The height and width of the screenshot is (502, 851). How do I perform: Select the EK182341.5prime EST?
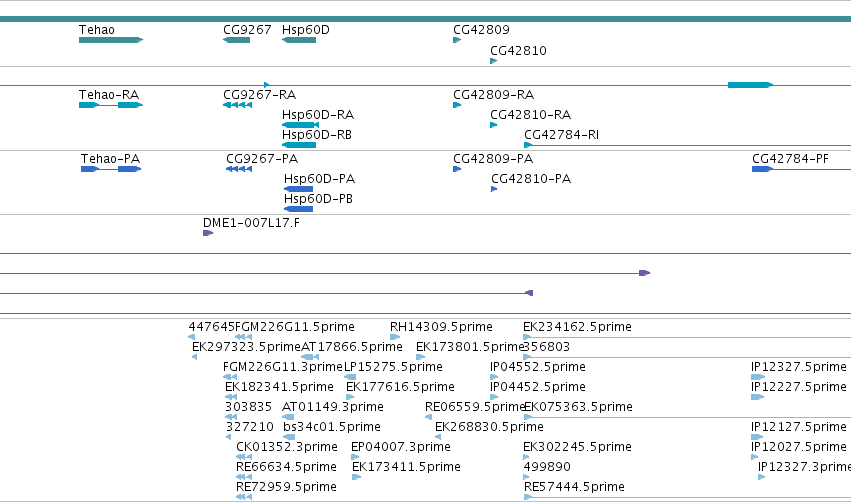pyautogui.click(x=231, y=397)
